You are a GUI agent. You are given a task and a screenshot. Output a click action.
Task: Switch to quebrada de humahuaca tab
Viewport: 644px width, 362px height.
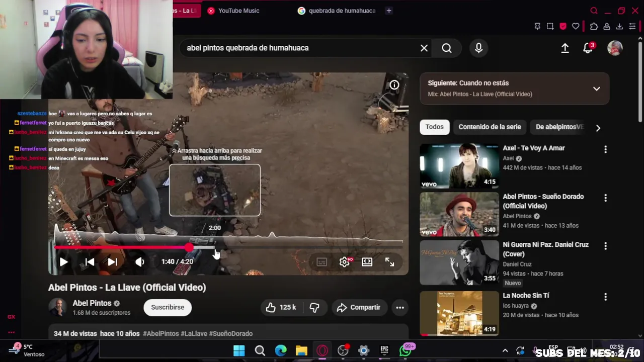(x=337, y=11)
